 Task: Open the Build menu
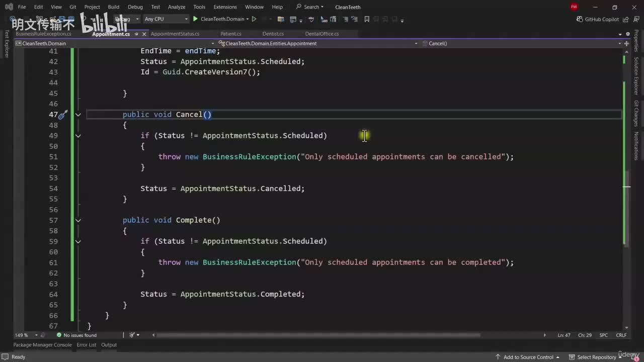click(114, 7)
